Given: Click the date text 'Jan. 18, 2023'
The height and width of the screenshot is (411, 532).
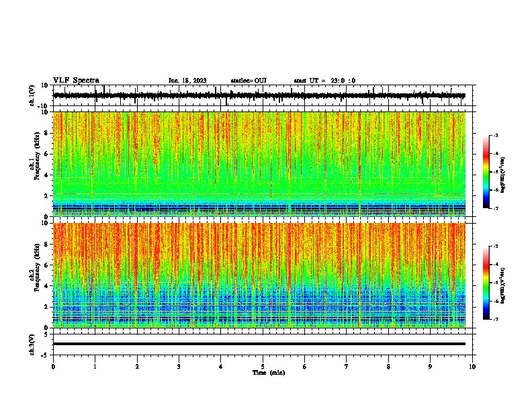Looking at the screenshot, I should click(x=187, y=81).
